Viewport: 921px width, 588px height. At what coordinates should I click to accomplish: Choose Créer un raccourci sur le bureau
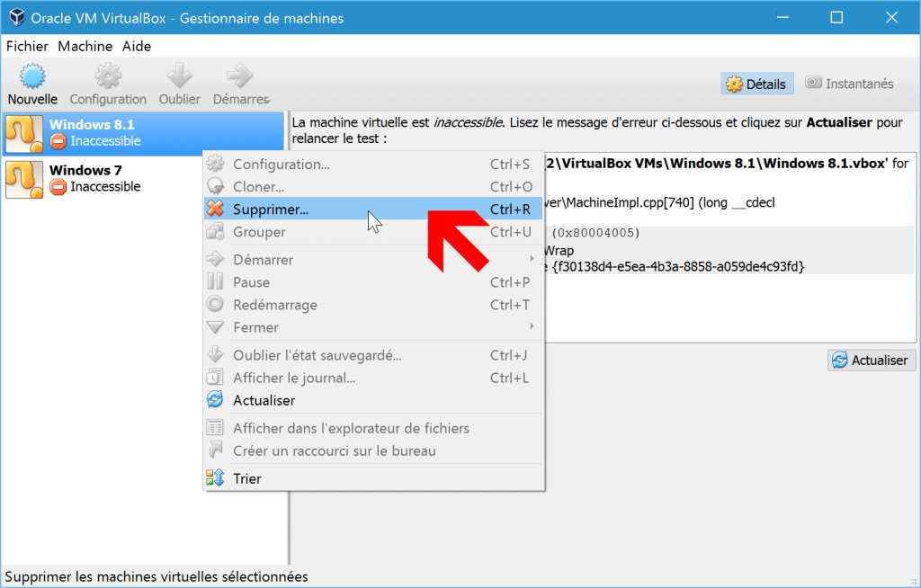click(x=373, y=451)
